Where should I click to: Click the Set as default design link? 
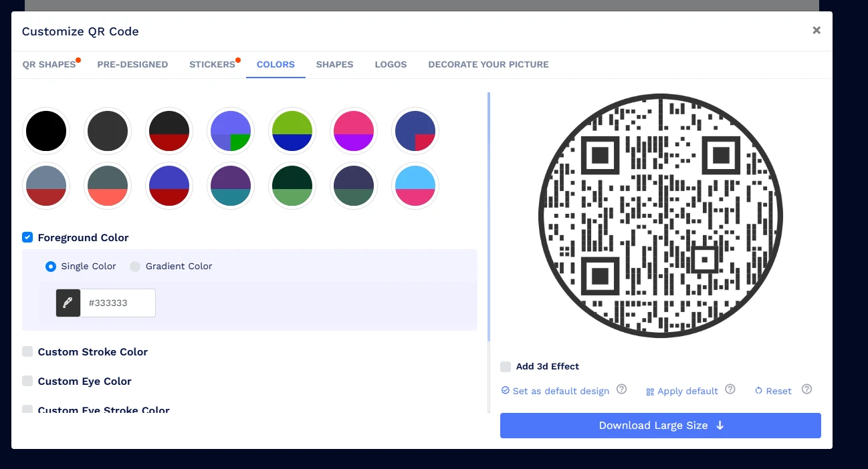tap(560, 391)
